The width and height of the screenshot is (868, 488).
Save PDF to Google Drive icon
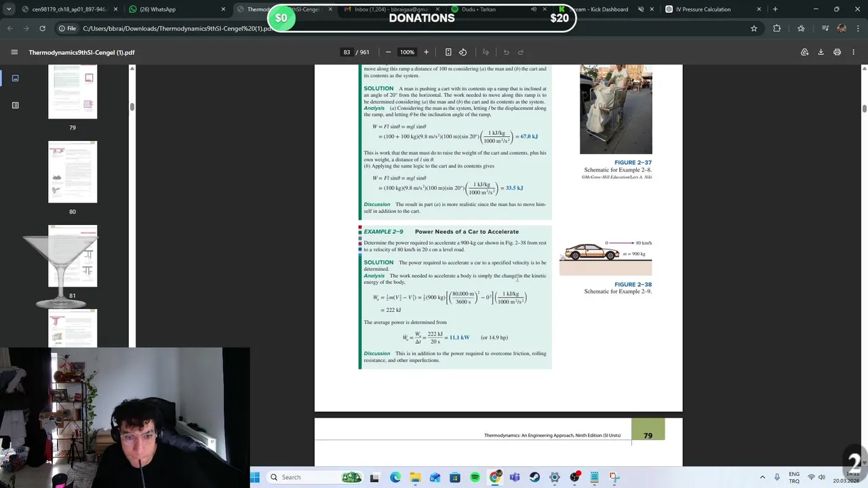click(x=805, y=52)
